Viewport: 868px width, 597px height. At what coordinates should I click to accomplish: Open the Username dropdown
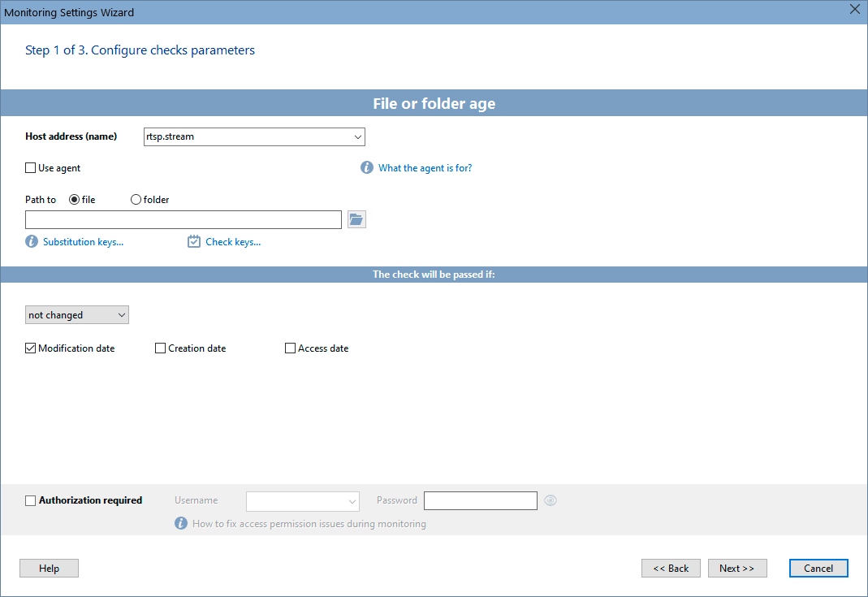point(352,501)
